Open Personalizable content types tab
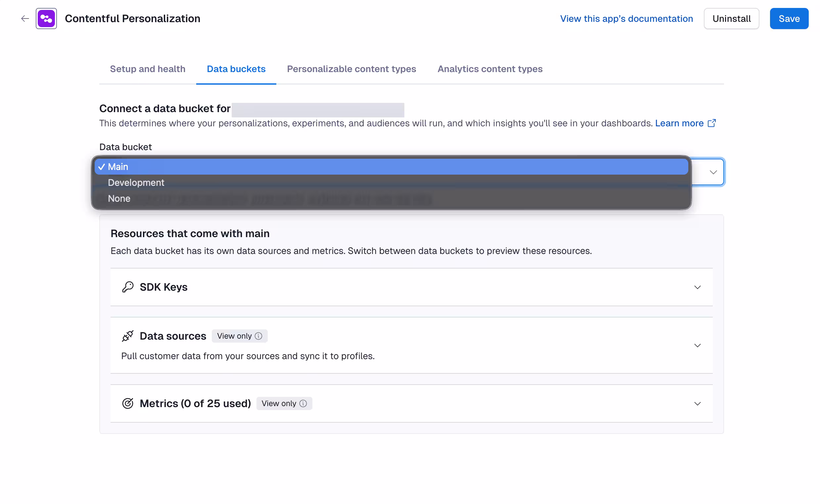Screen dimensions: 820x504 click(351, 69)
